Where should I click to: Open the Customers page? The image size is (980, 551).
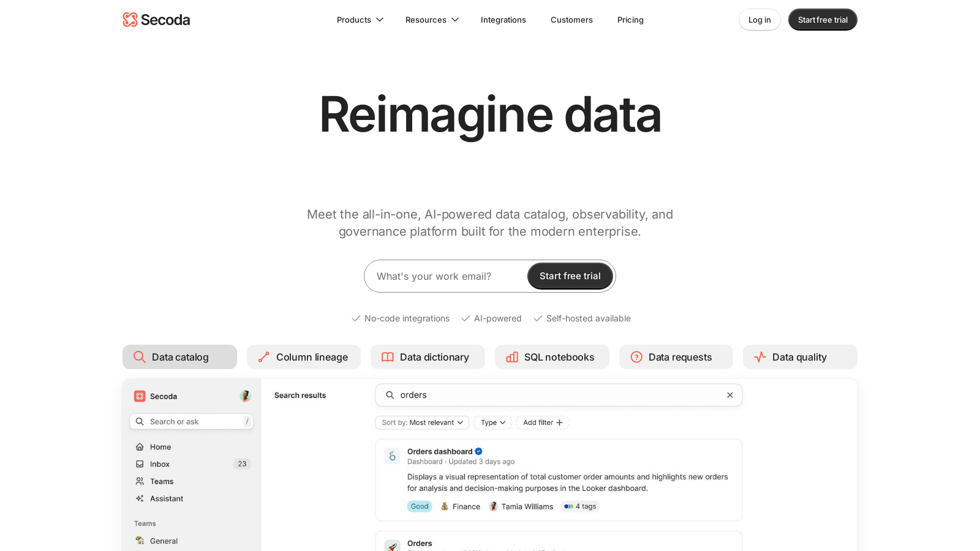pyautogui.click(x=571, y=20)
